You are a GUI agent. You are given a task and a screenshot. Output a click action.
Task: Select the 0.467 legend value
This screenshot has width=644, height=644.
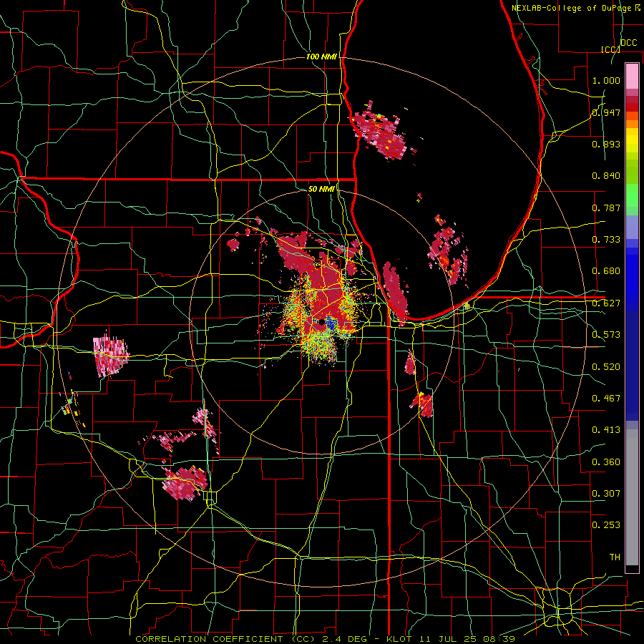tap(606, 399)
